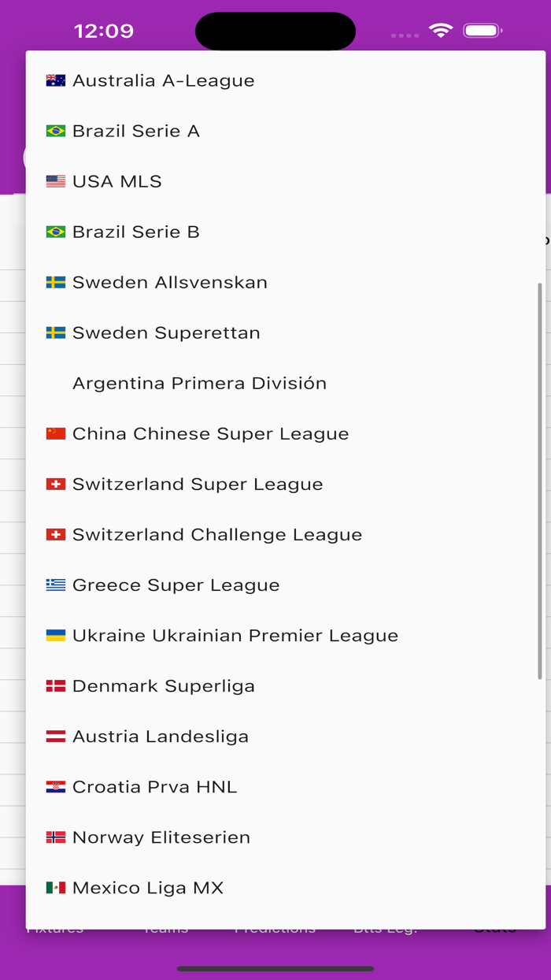Screen dimensions: 551x980
Task: Click the Greece flag next to Super League
Action: pos(54,585)
